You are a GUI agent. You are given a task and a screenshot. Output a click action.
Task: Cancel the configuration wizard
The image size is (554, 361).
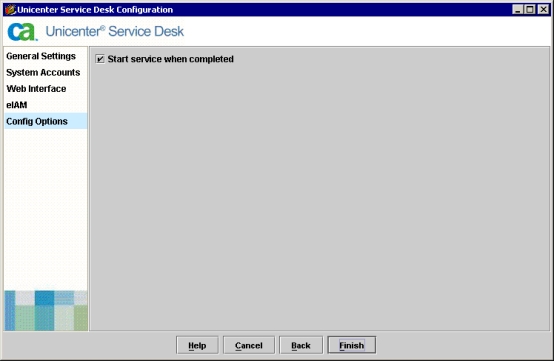pyautogui.click(x=249, y=345)
